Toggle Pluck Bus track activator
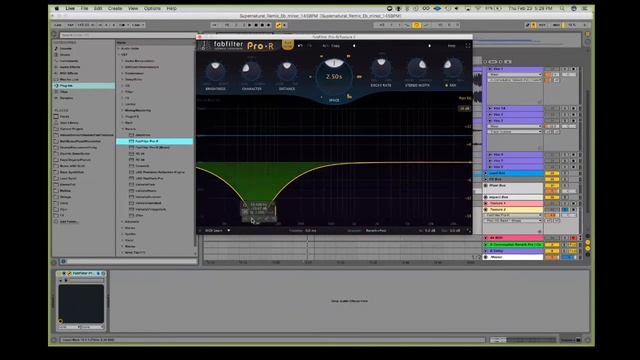The height and width of the screenshot is (360, 640). 552,186
